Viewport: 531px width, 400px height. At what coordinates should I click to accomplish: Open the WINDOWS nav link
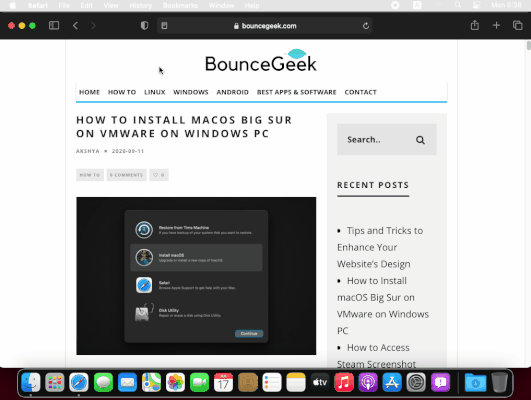191,92
